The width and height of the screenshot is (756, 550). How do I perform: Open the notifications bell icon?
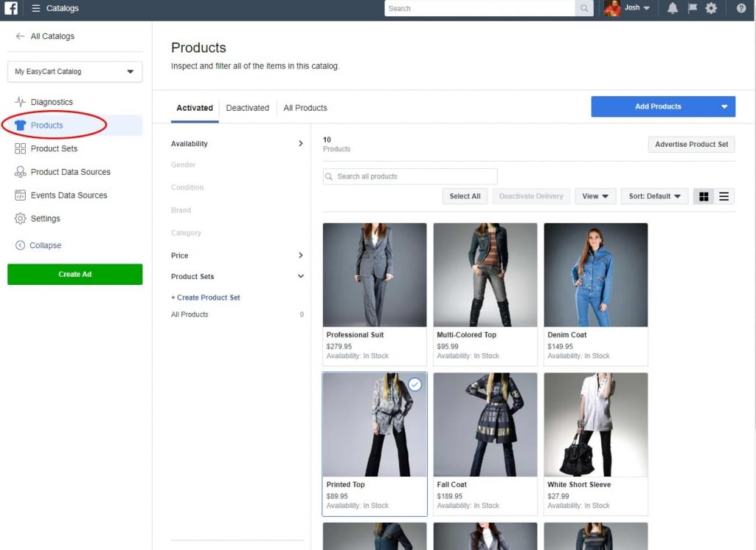[x=672, y=9]
